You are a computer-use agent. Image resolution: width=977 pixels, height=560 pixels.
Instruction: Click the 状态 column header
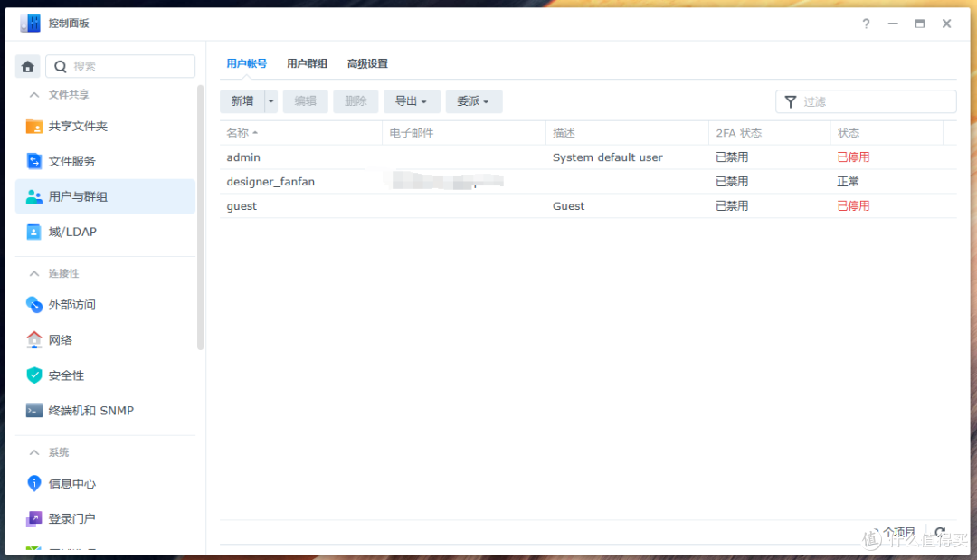pos(886,133)
